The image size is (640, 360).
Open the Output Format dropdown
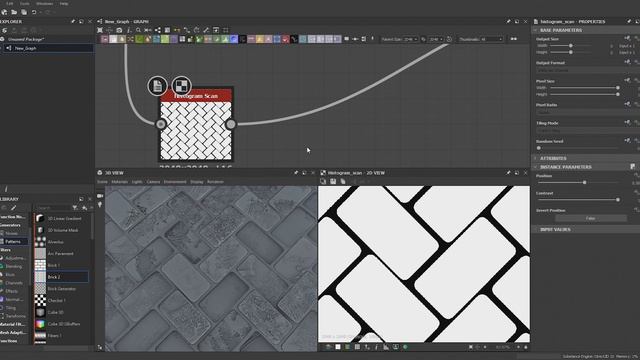pyautogui.click(x=588, y=70)
